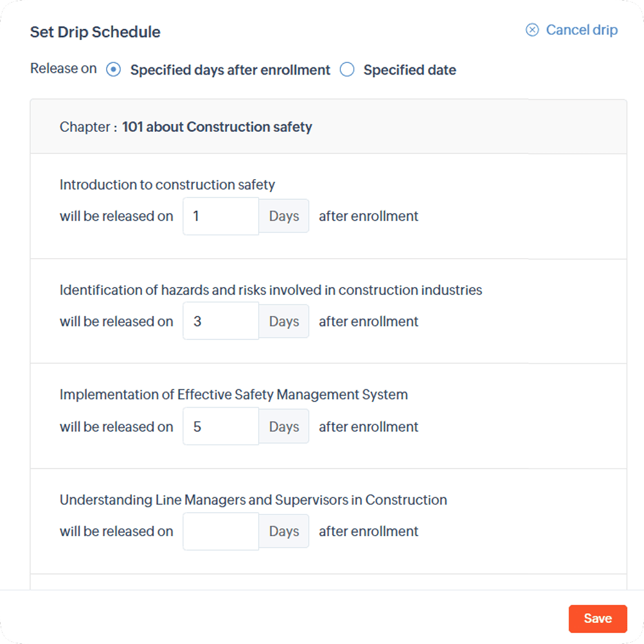Click Understanding Line Managers and Supervisors title

[x=253, y=500]
